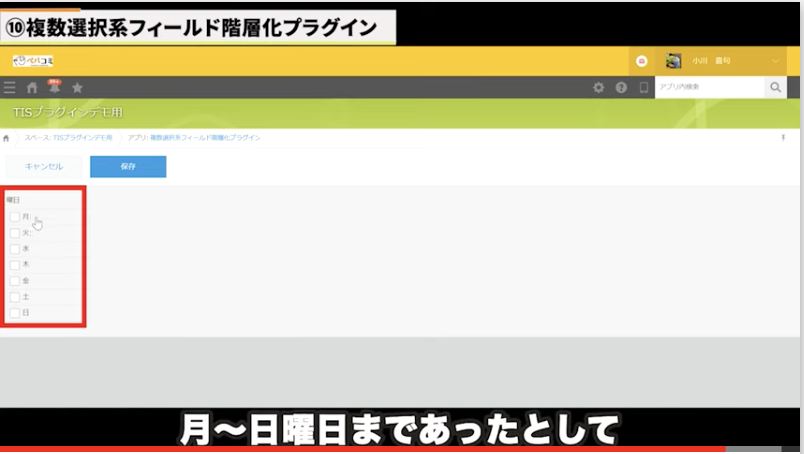This screenshot has width=804, height=454.
Task: Tick the 金 (Friday) checkbox
Action: [x=15, y=281]
